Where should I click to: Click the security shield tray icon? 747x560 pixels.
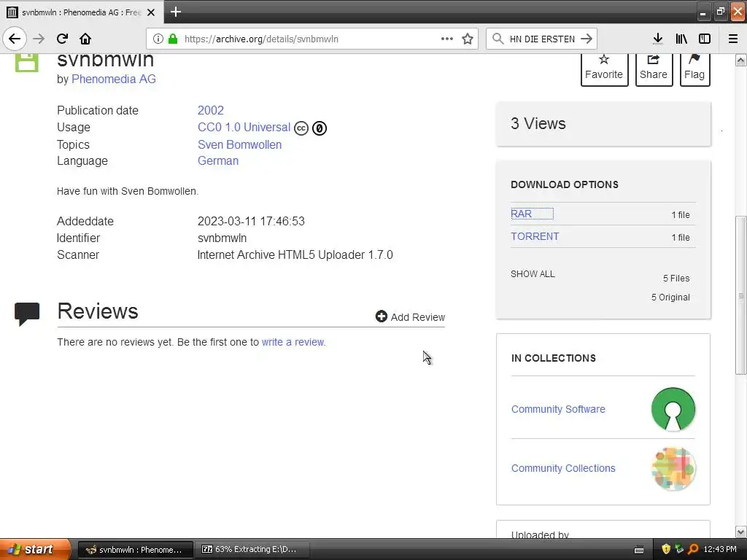click(666, 549)
